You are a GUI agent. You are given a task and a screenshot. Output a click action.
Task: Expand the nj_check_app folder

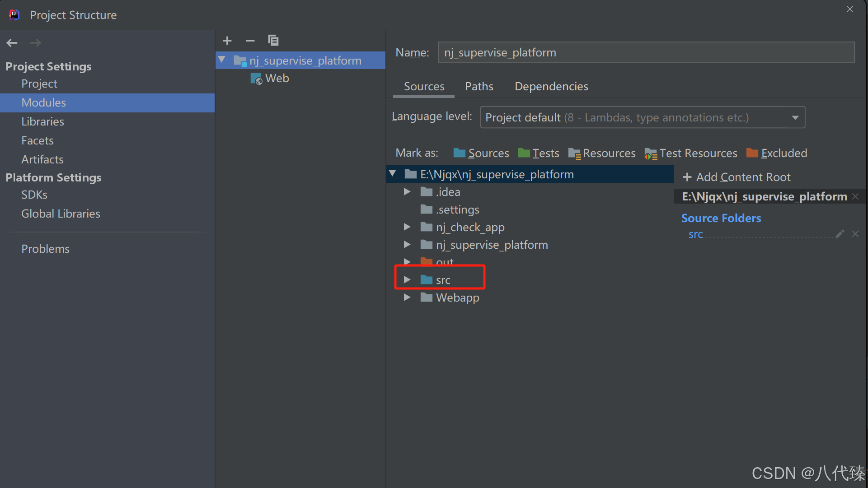(407, 227)
